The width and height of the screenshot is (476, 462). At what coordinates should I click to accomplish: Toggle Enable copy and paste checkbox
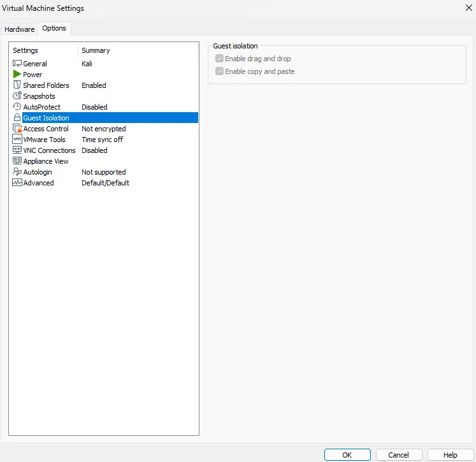tap(219, 71)
